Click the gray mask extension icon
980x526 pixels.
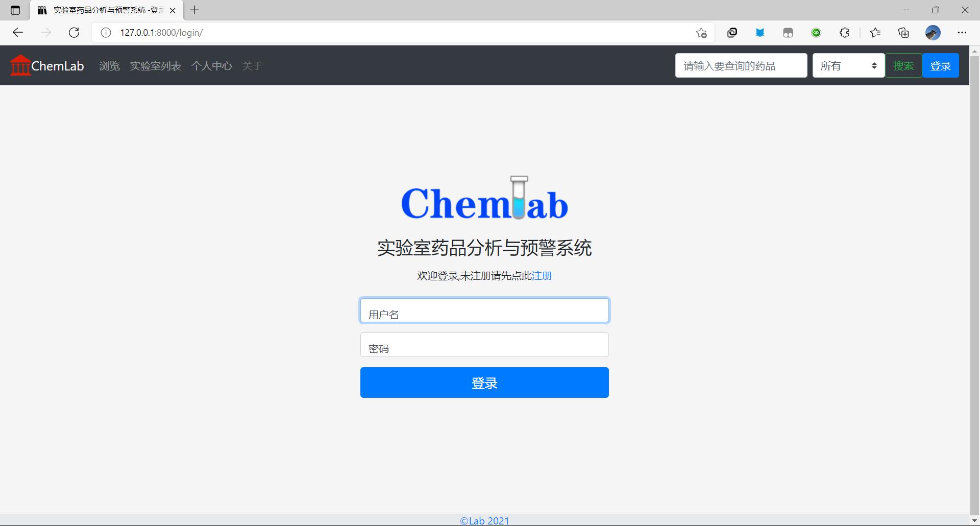click(788, 33)
